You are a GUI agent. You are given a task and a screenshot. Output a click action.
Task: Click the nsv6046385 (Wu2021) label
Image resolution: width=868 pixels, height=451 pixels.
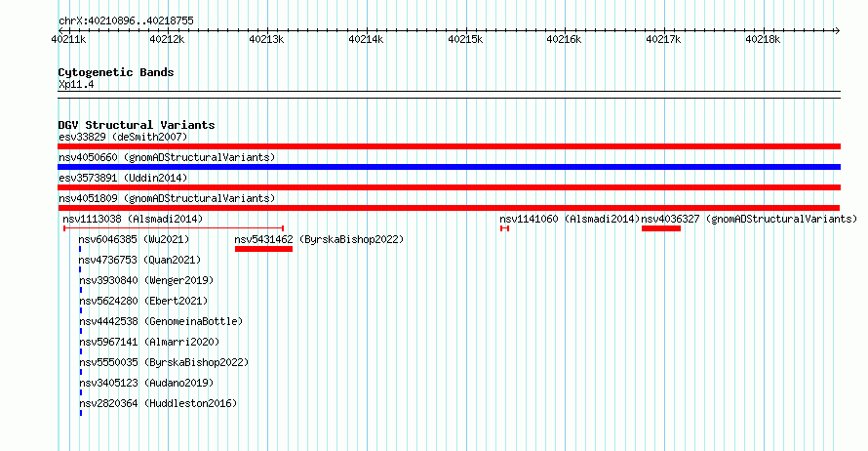(x=134, y=239)
